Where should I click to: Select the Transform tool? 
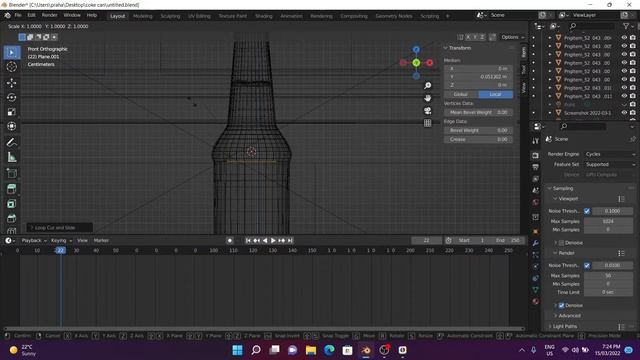(x=11, y=126)
